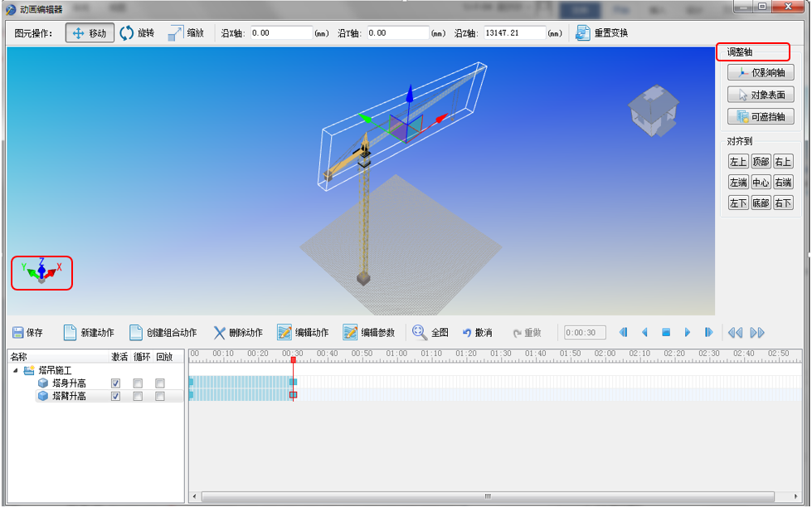Align to 中心

pos(761,183)
